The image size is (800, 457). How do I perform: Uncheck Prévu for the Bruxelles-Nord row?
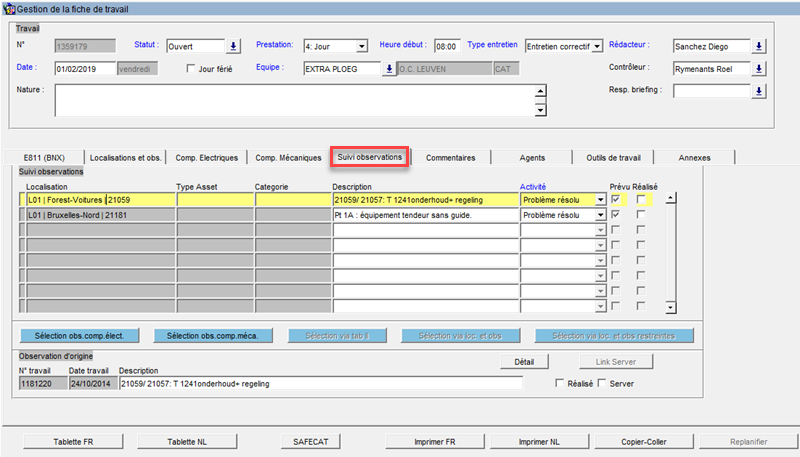pyautogui.click(x=616, y=215)
